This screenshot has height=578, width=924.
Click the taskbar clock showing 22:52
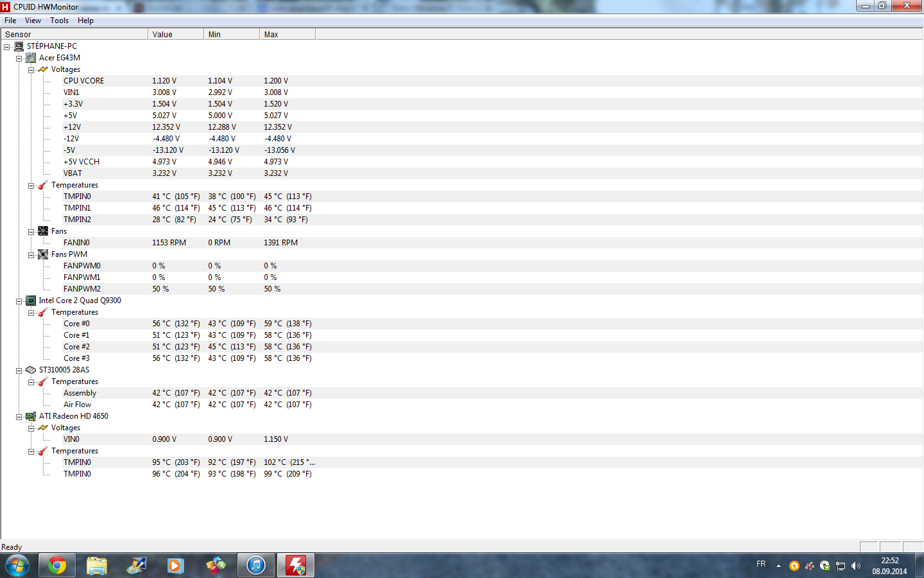(x=889, y=566)
